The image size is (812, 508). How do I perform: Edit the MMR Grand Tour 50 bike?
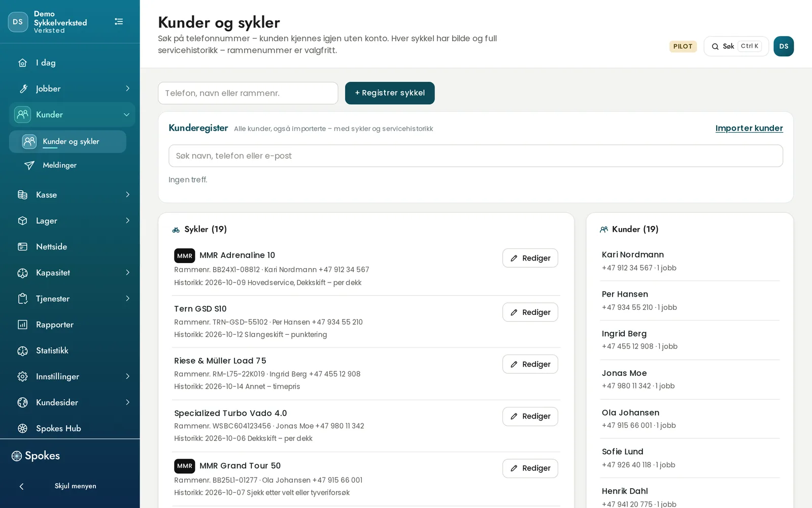(530, 468)
